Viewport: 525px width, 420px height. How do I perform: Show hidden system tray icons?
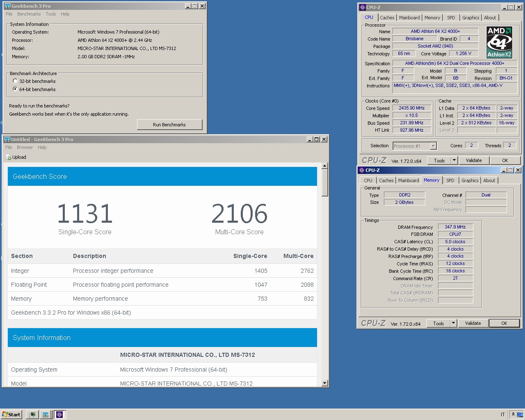click(x=513, y=414)
